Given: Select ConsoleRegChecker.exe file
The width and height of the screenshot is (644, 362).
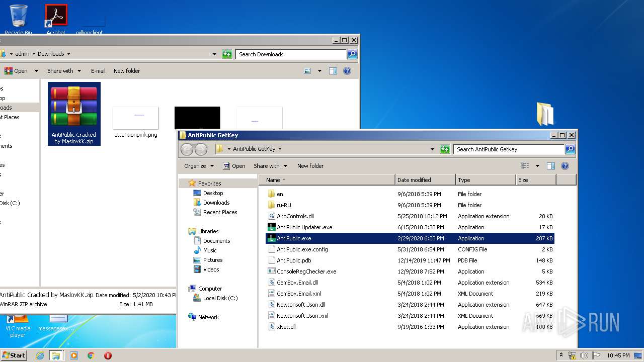Looking at the screenshot, I should coord(410,271).
